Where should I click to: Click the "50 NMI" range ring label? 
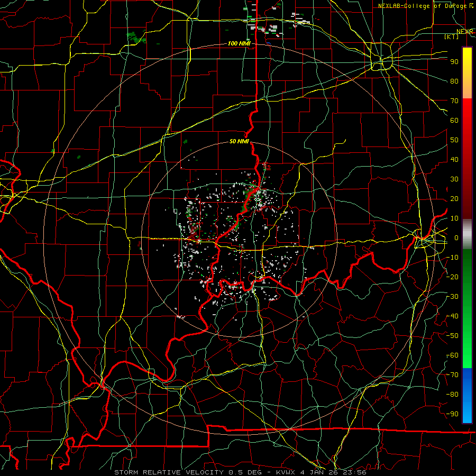pyautogui.click(x=239, y=141)
